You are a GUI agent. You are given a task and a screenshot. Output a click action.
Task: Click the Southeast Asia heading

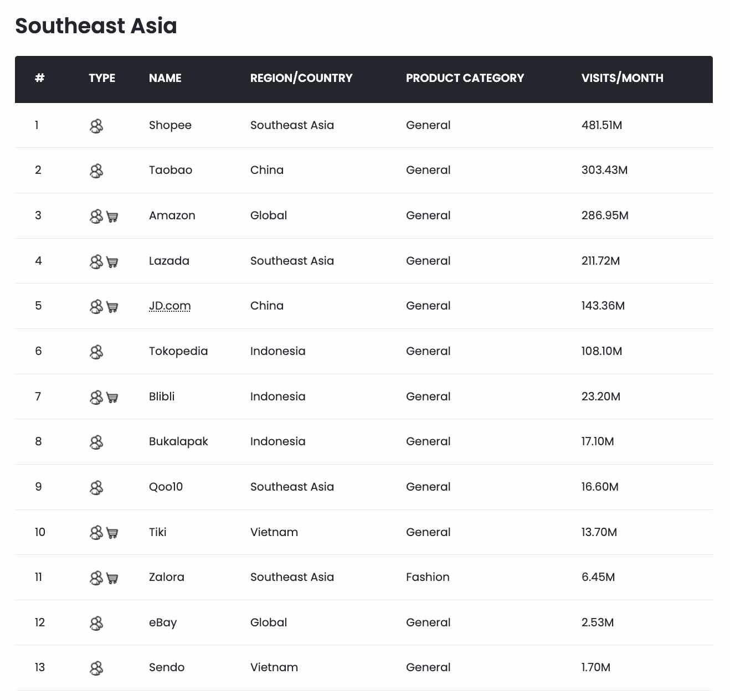[96, 26]
